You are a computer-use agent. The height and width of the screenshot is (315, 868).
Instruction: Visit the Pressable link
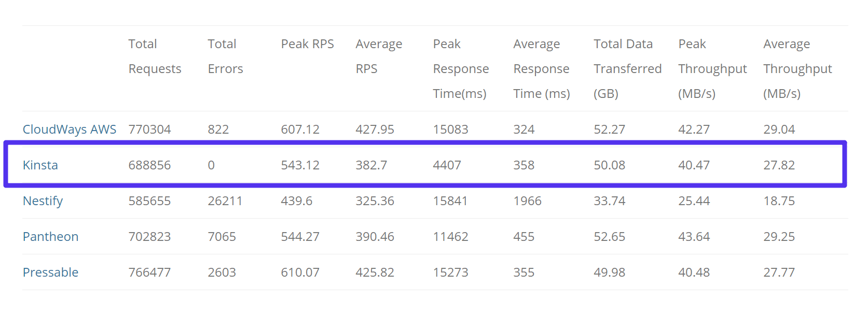click(x=50, y=273)
